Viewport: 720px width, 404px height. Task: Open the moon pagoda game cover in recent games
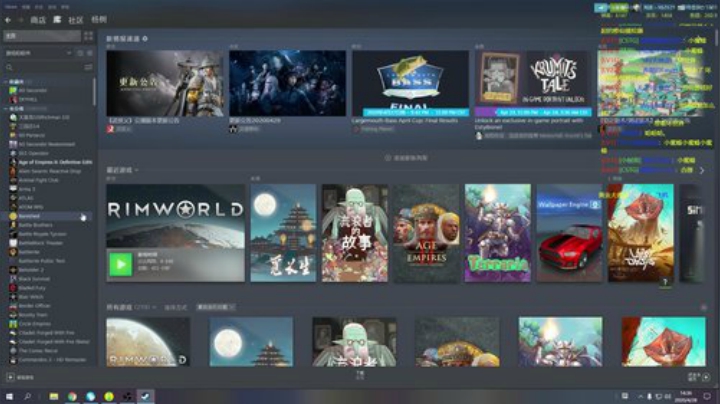(x=283, y=233)
